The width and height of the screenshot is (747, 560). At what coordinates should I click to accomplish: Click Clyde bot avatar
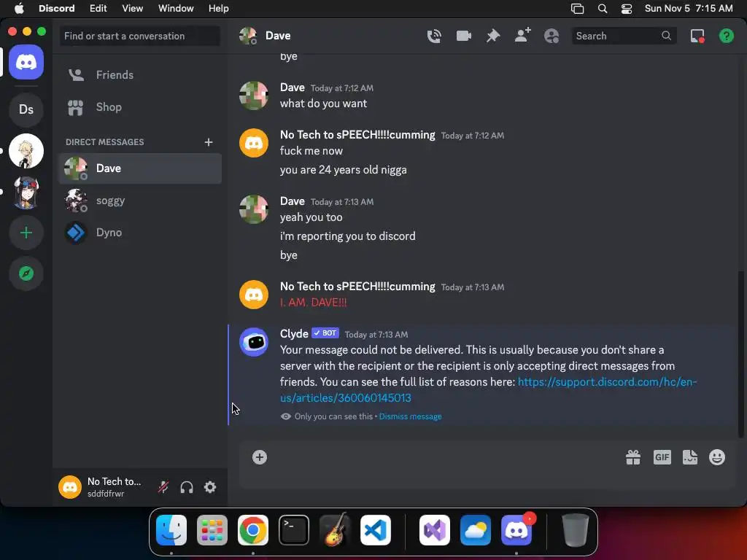tap(253, 342)
